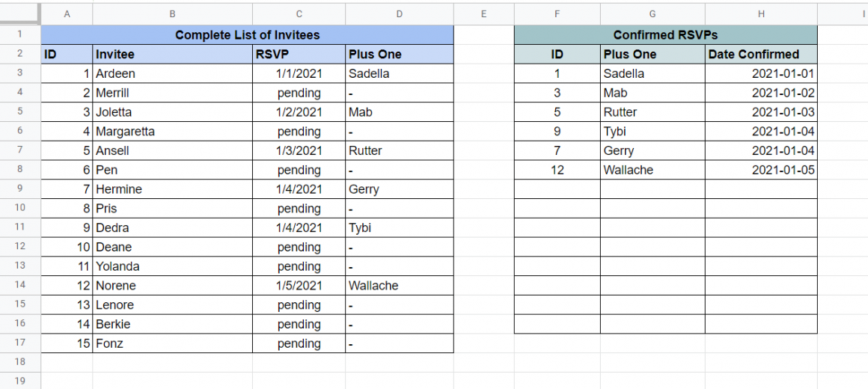The width and height of the screenshot is (868, 389).
Task: Click row 18 header
Action: coord(20,363)
